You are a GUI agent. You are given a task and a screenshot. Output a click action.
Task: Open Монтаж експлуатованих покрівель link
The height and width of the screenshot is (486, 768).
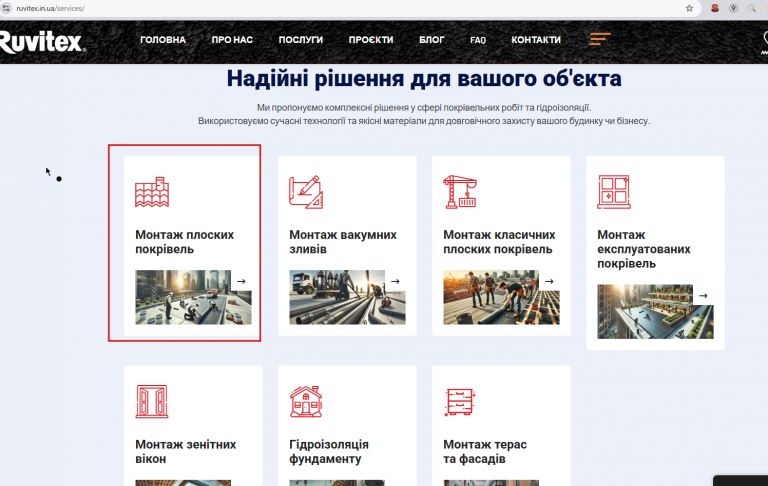coord(644,249)
